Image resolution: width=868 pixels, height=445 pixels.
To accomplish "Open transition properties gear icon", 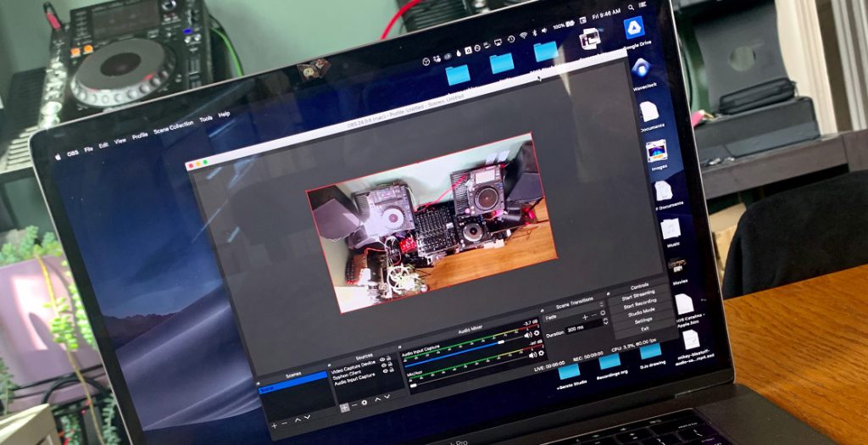I will pyautogui.click(x=603, y=313).
